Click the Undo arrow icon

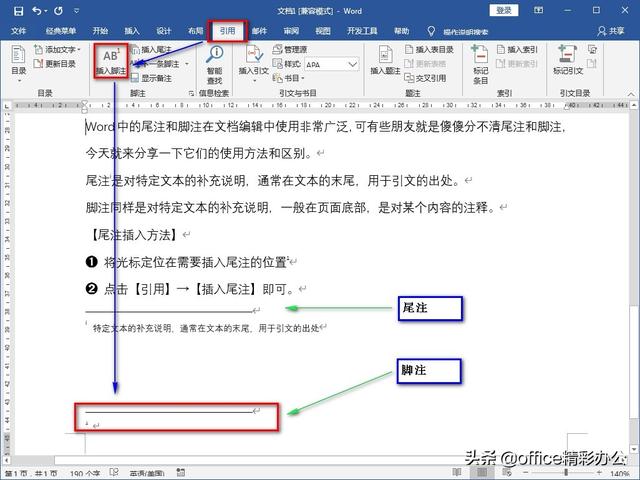(x=37, y=11)
